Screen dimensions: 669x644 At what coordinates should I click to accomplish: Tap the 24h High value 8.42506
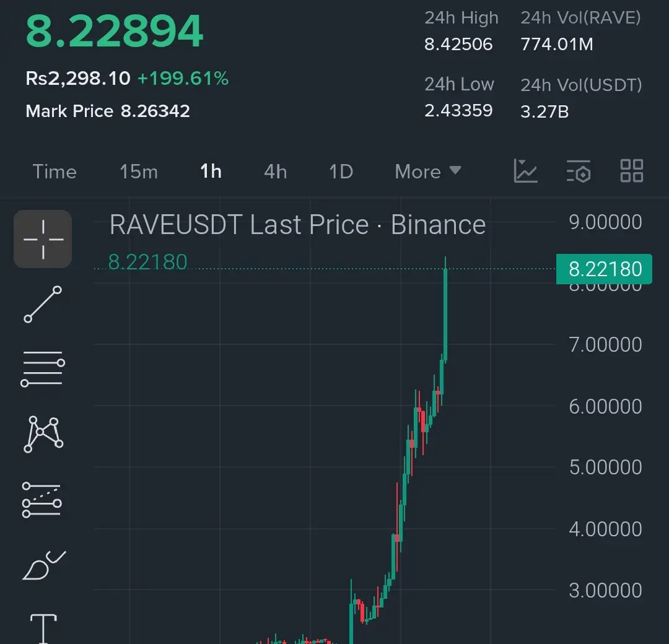pos(458,45)
